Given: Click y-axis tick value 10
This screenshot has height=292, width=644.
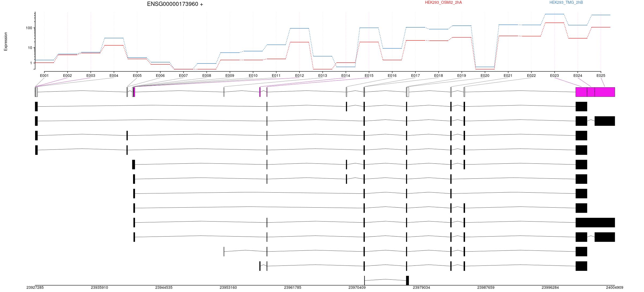Looking at the screenshot, I should tap(30, 48).
